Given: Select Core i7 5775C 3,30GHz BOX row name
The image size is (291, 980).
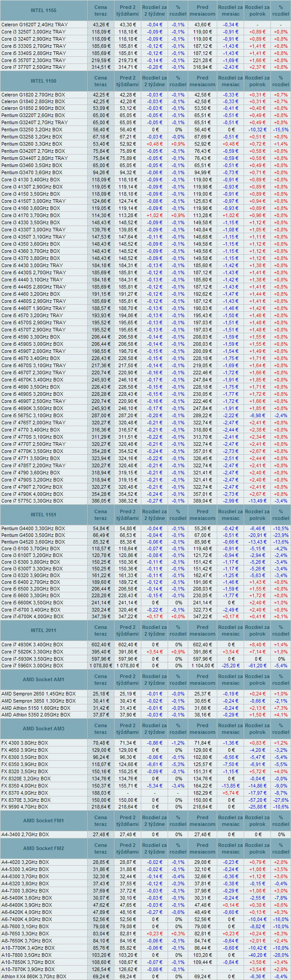Looking at the screenshot, I should click(32, 501).
